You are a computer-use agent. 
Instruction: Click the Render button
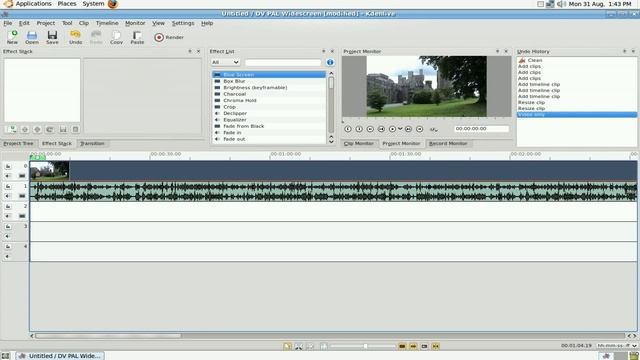[x=169, y=37]
